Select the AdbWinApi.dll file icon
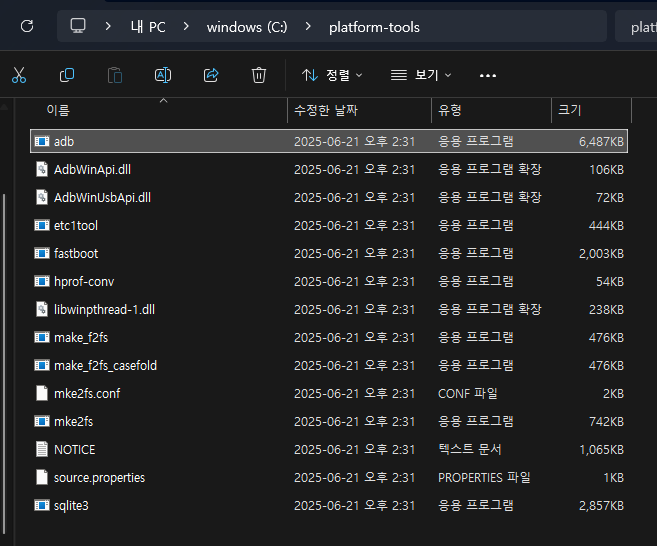Screen dimensions: 657x546 click(42, 170)
